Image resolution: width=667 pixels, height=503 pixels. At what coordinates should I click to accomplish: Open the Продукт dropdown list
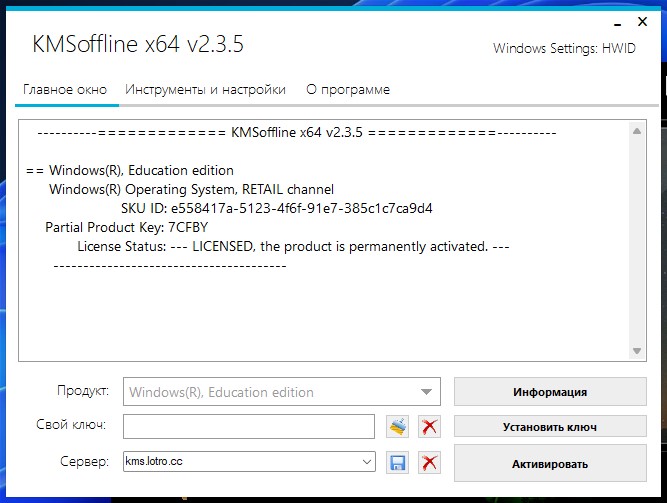(427, 392)
